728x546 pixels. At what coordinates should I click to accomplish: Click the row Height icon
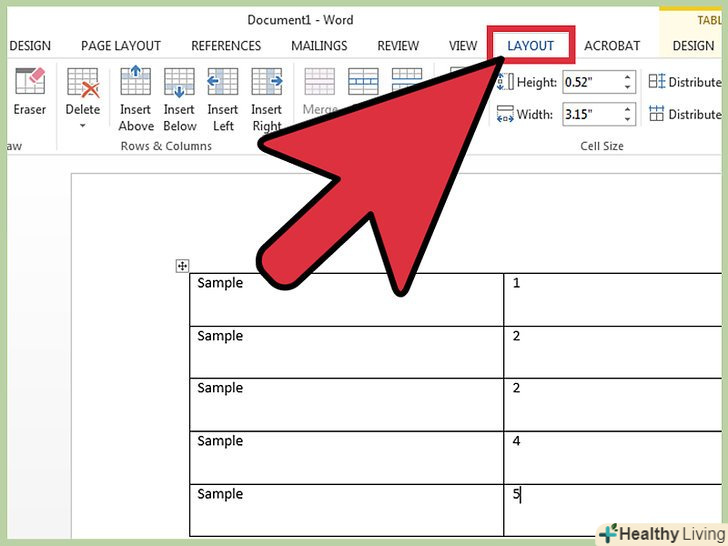point(505,82)
